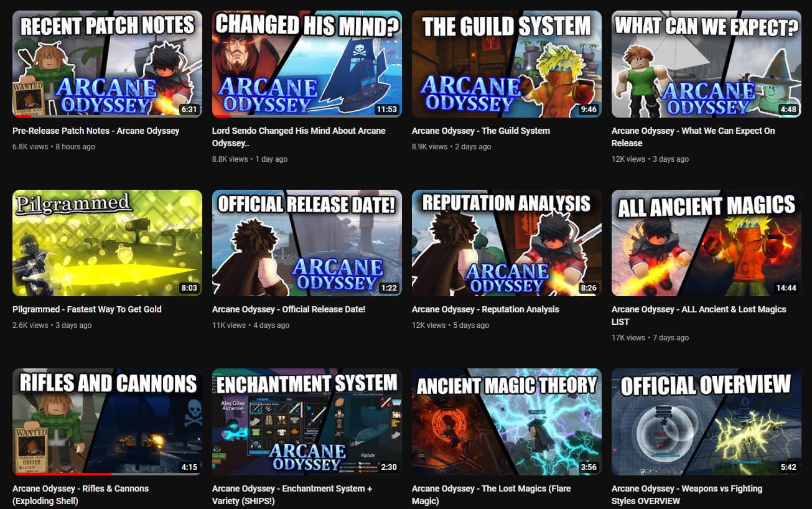Click the 4:48 duration badge
This screenshot has height=509, width=812.
click(788, 110)
